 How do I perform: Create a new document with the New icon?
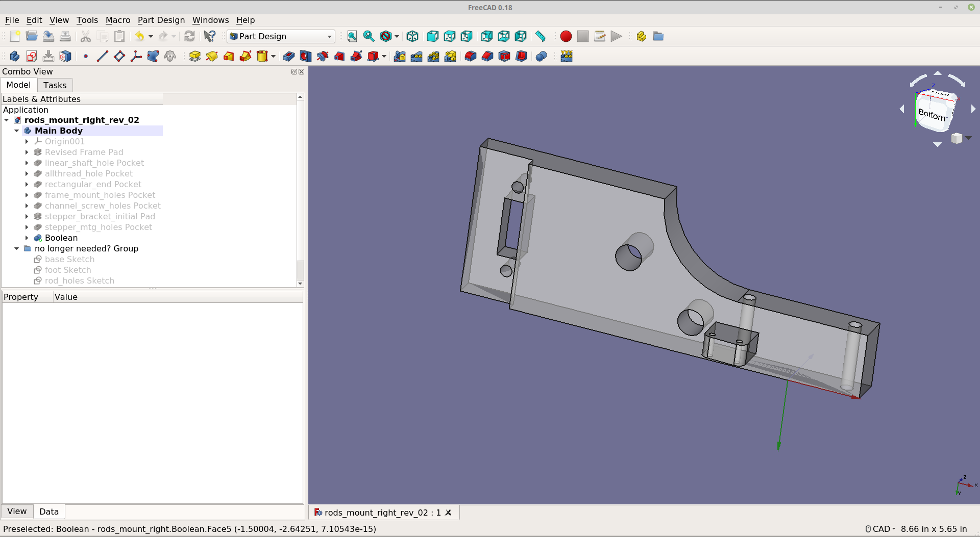click(x=15, y=36)
